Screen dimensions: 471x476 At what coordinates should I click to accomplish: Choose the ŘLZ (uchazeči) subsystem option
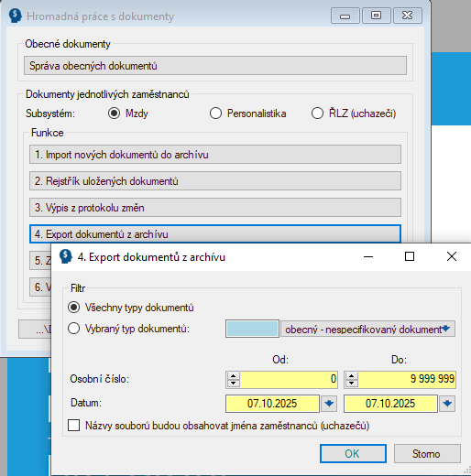tap(317, 114)
